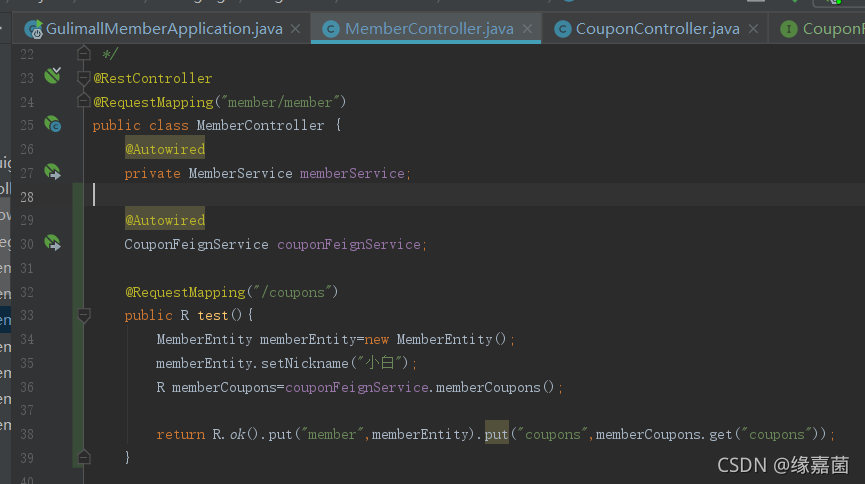Screen dimensions: 865x484
Task: Click the GulimallMemberApplication.java tab file icon
Action: (34, 29)
